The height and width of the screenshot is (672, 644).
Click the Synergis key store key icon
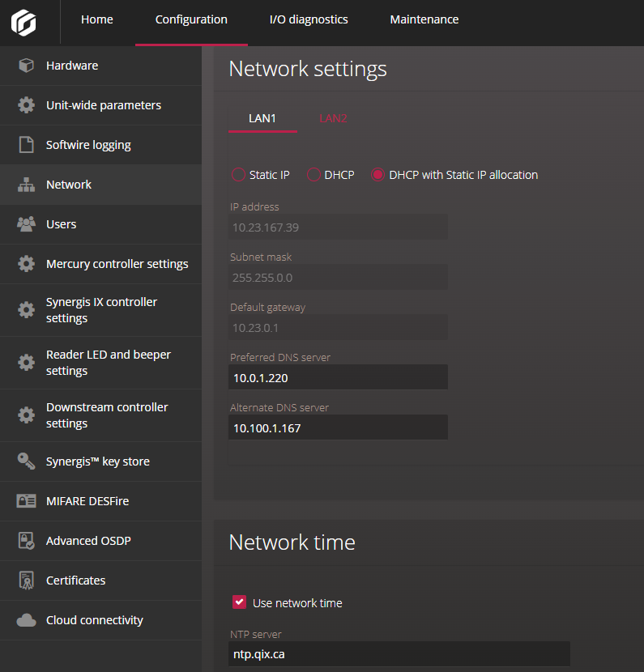(27, 461)
